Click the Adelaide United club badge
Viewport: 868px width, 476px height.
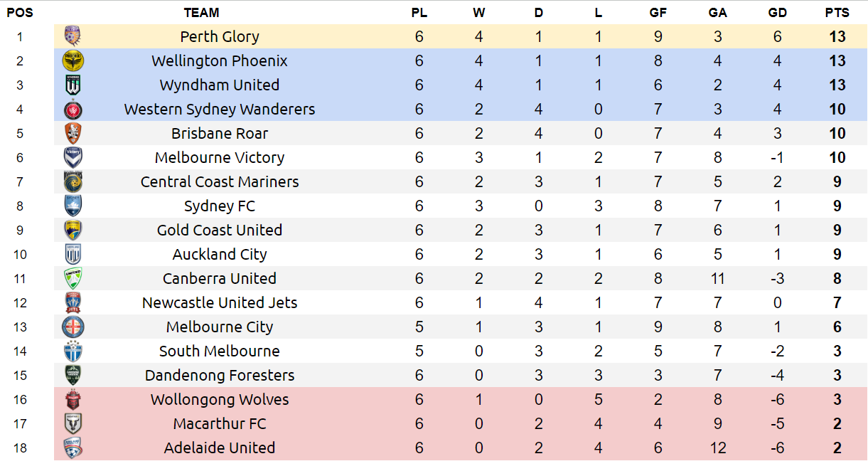(x=73, y=448)
